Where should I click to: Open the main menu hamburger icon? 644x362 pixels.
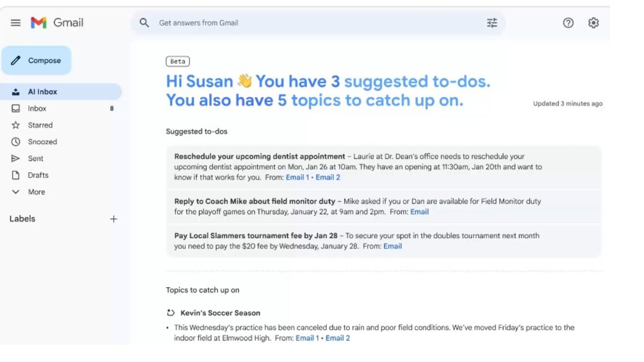16,23
